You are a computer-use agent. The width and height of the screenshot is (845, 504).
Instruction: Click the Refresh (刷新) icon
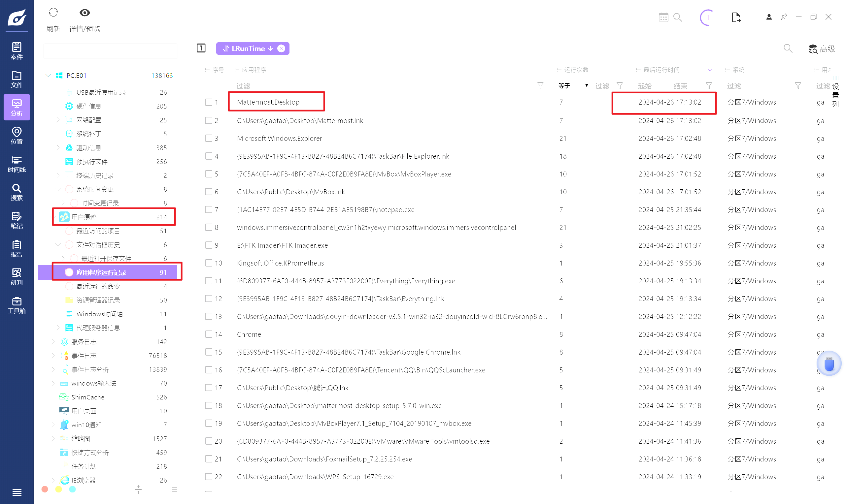point(53,13)
